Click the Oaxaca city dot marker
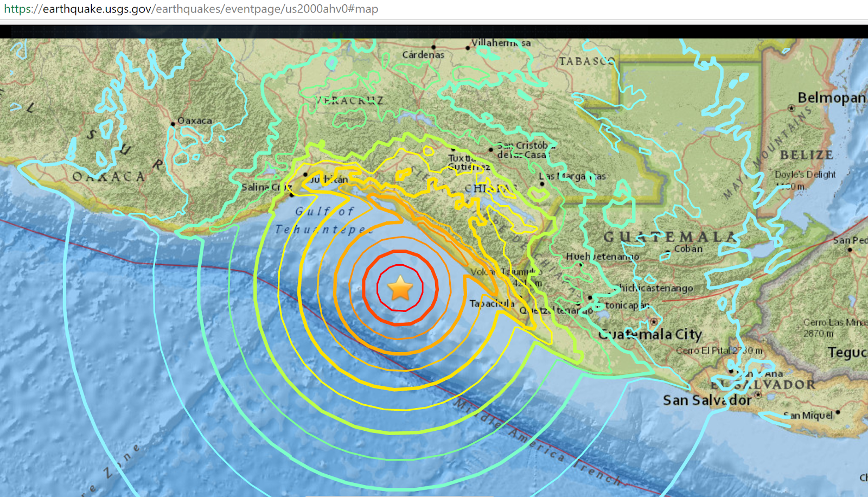 point(173,124)
